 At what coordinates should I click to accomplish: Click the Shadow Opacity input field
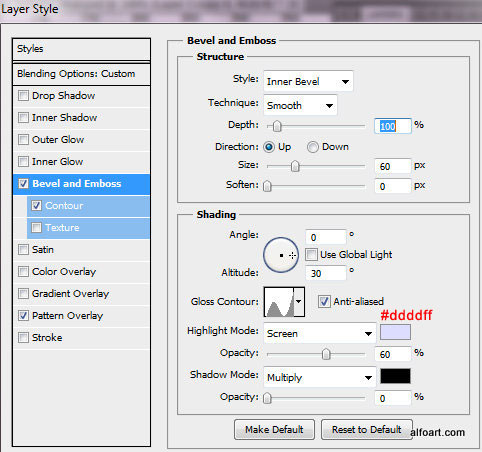pyautogui.click(x=393, y=398)
